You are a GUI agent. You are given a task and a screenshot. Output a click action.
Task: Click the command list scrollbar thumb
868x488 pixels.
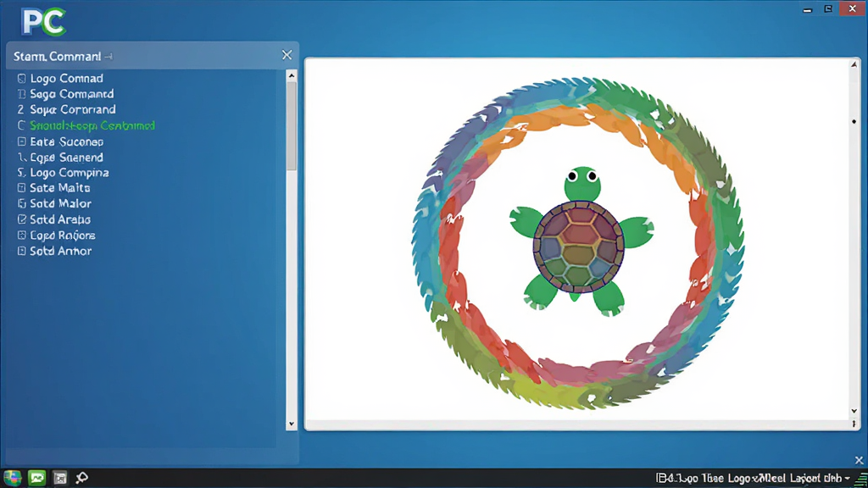292,126
